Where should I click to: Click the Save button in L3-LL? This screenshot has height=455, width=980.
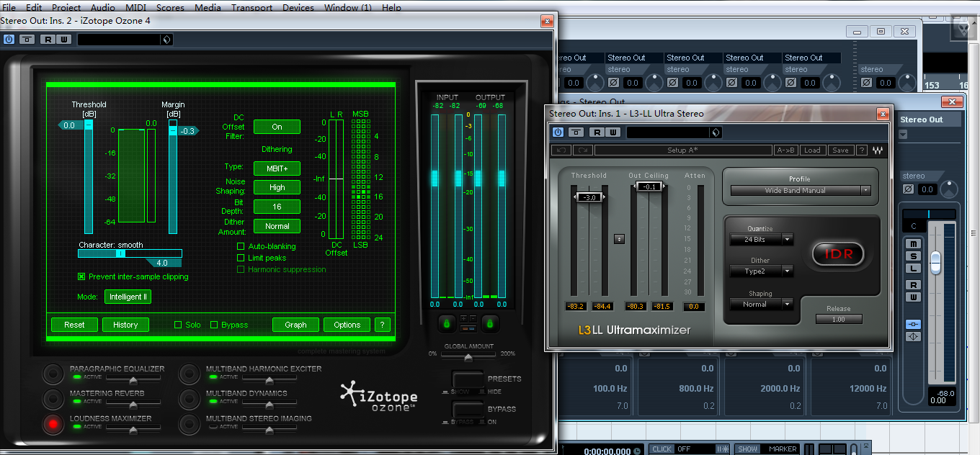pos(840,150)
